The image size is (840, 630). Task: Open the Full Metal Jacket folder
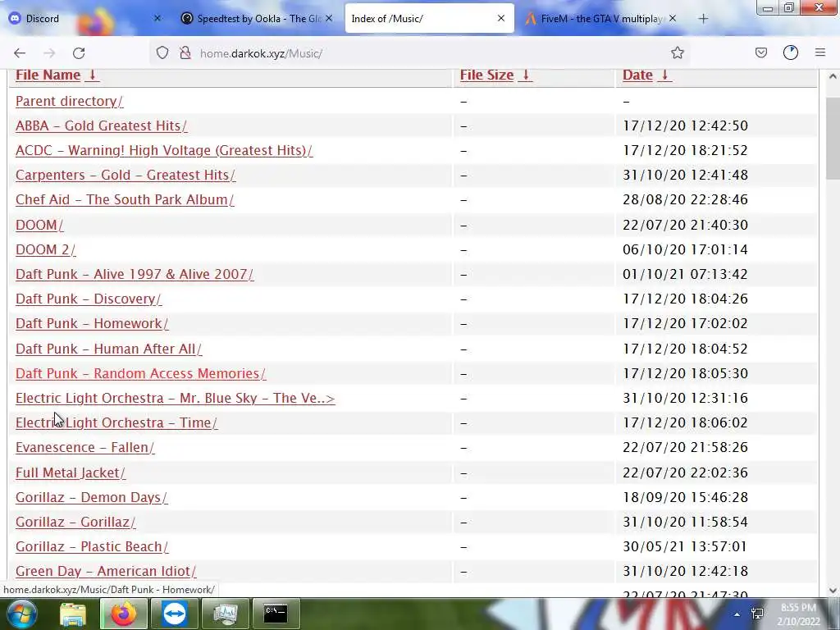coord(71,473)
